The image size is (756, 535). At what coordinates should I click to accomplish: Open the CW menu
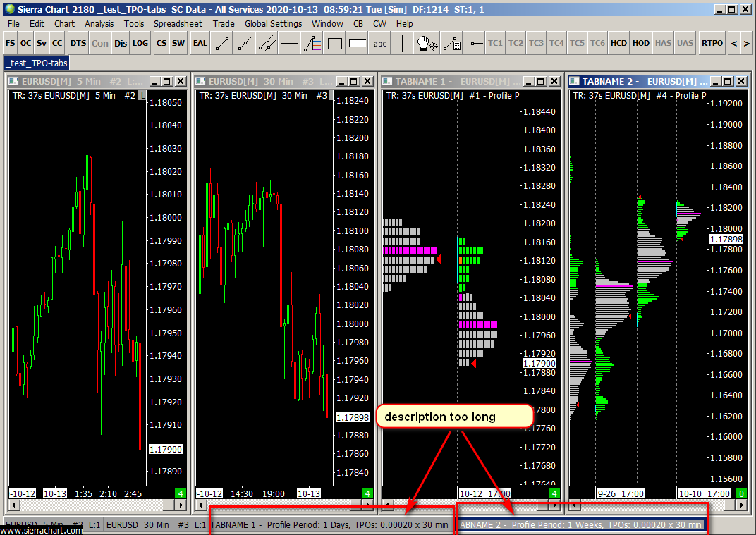(x=380, y=24)
